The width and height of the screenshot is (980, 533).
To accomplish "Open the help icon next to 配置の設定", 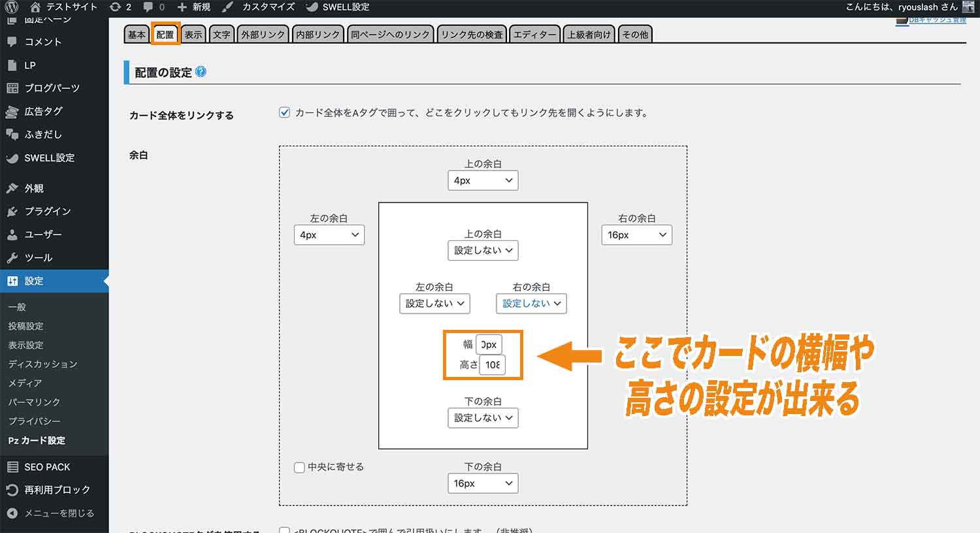I will 201,73.
